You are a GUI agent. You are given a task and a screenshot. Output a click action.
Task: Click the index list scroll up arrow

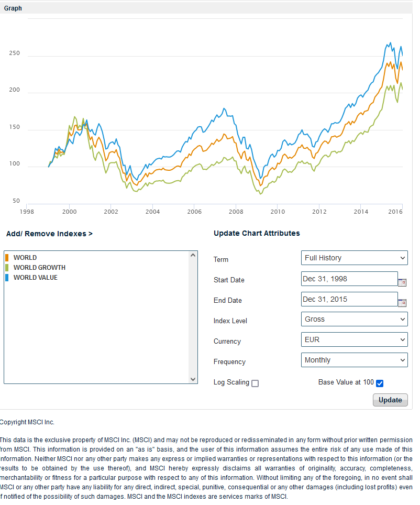pyautogui.click(x=193, y=256)
